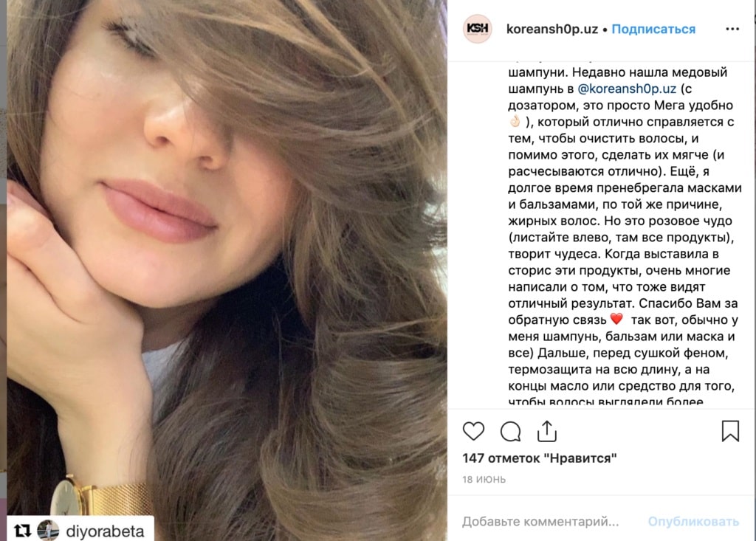Click the repost arrows icon on photo
The height and width of the screenshot is (541, 756).
[22, 531]
